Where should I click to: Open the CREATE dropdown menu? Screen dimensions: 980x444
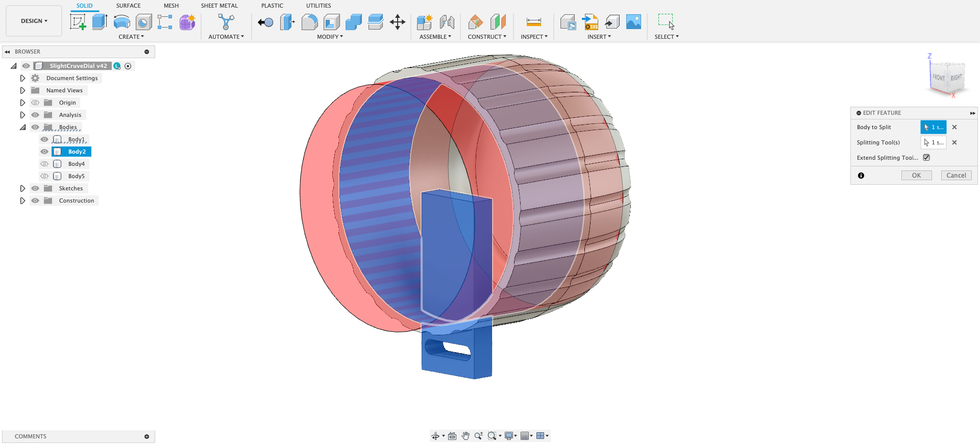tap(131, 37)
